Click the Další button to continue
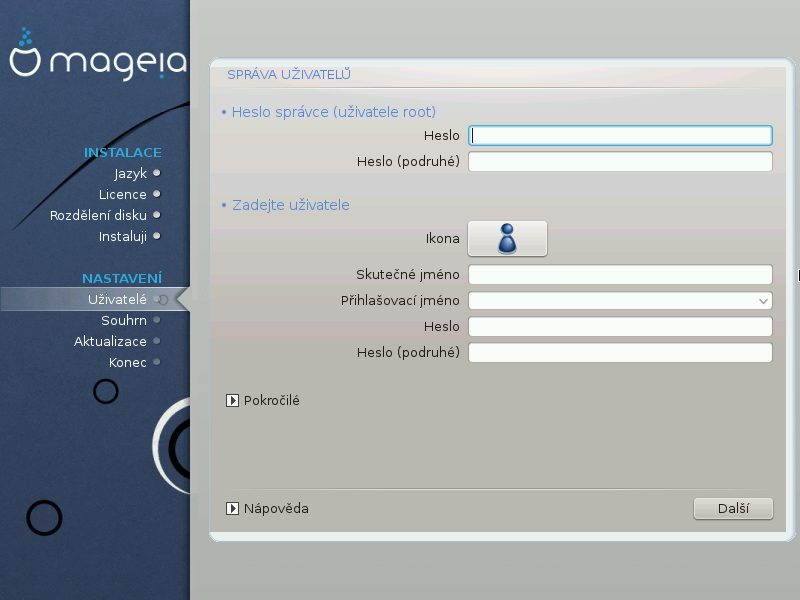The height and width of the screenshot is (600, 800). 733,509
